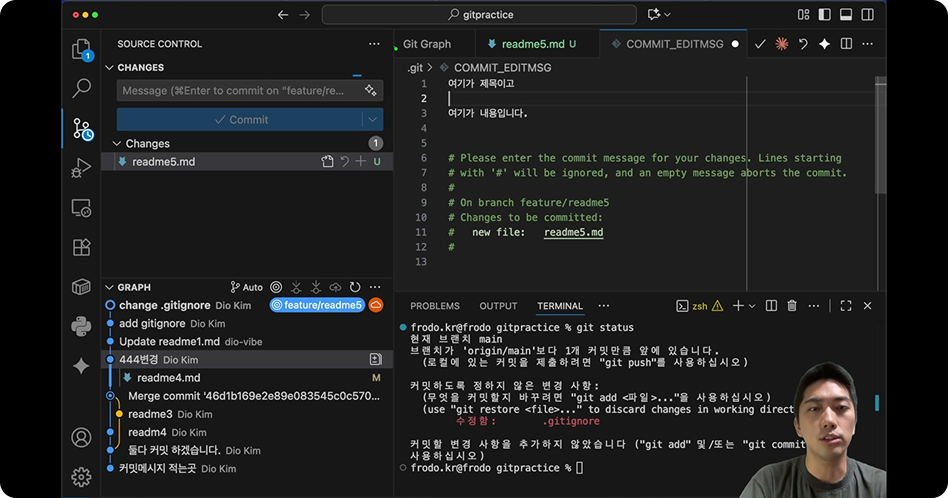Open the Search view in activity bar
This screenshot has width=948, height=498.
(81, 88)
